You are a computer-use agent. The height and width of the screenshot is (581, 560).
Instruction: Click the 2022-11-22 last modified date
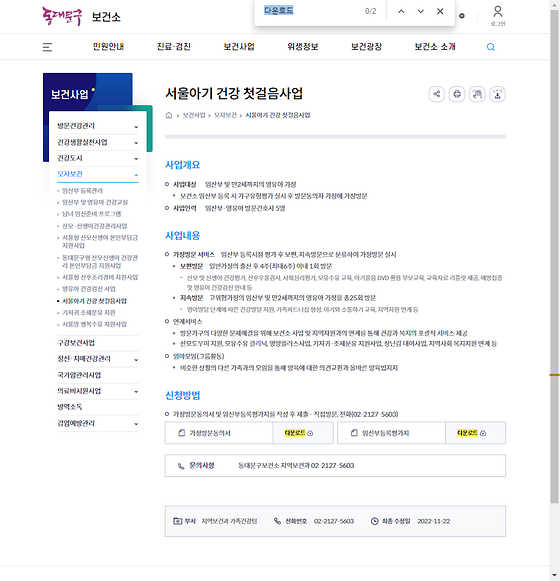[x=434, y=521]
